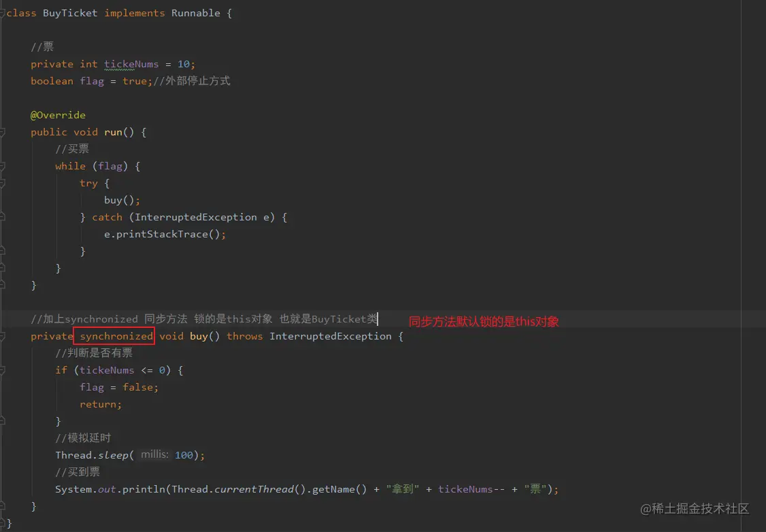Viewport: 766px width, 532px height.
Task: Click the 'while' keyword
Action: coord(70,166)
